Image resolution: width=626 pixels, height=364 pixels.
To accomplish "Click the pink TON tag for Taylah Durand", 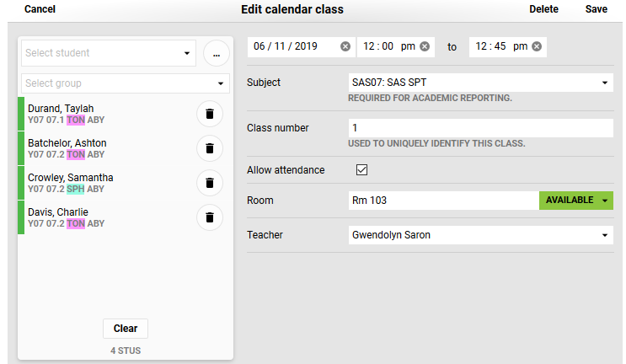I will (76, 120).
